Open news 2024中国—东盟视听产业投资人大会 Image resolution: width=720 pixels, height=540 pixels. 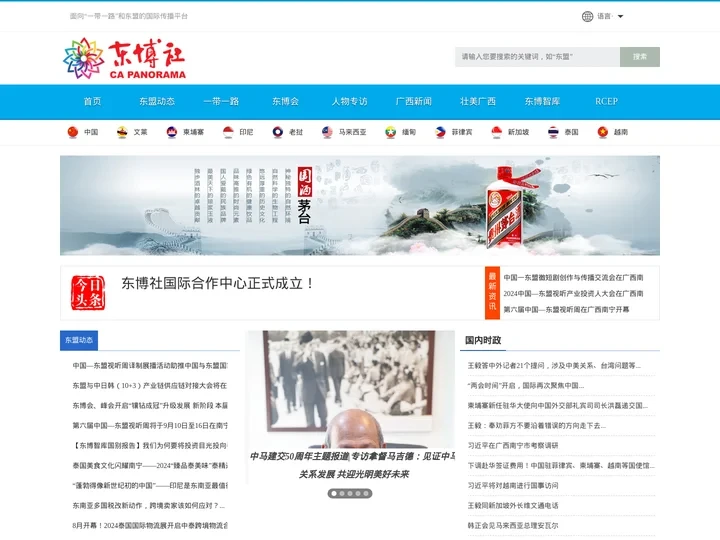[573, 293]
